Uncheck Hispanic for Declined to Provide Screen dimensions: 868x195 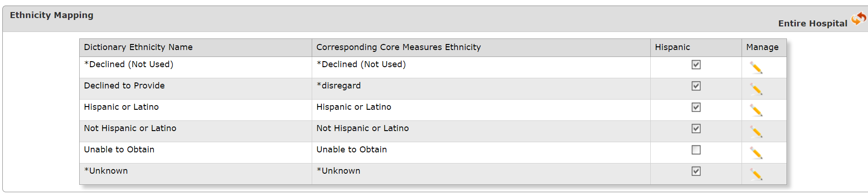[x=696, y=86]
